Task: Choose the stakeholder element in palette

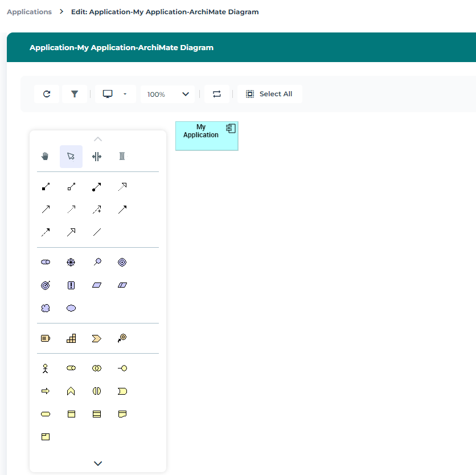Action: click(46, 262)
